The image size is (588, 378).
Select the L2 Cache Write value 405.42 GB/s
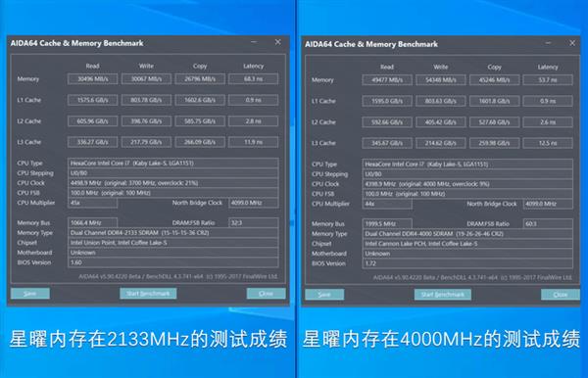(441, 122)
